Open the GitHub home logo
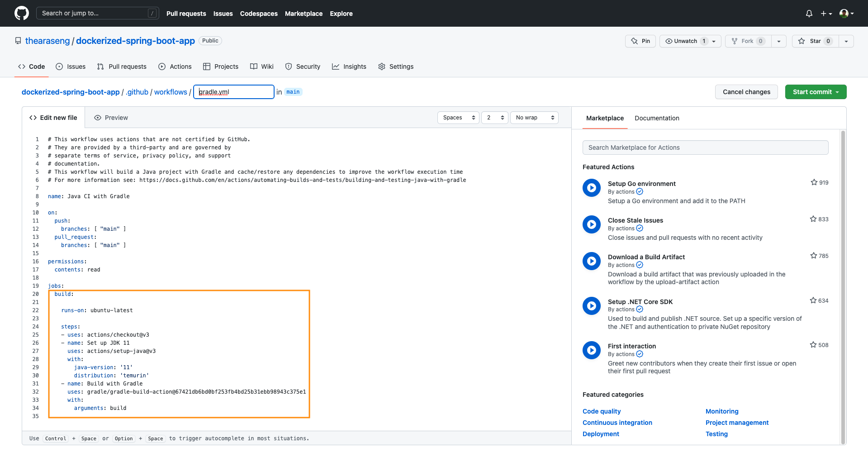This screenshot has height=452, width=868. (21, 13)
